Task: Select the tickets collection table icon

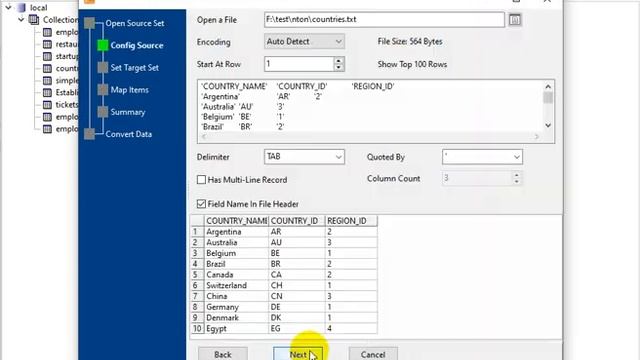Action: coord(47,105)
